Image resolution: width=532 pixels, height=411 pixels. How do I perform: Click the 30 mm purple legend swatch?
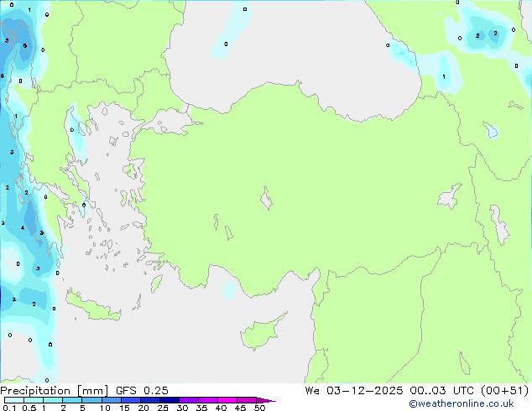[189, 400]
